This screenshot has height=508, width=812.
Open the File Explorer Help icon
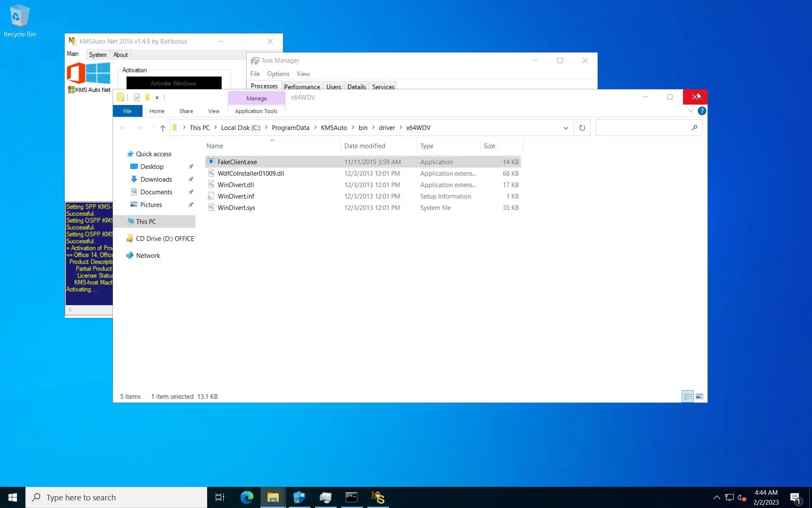(x=702, y=111)
